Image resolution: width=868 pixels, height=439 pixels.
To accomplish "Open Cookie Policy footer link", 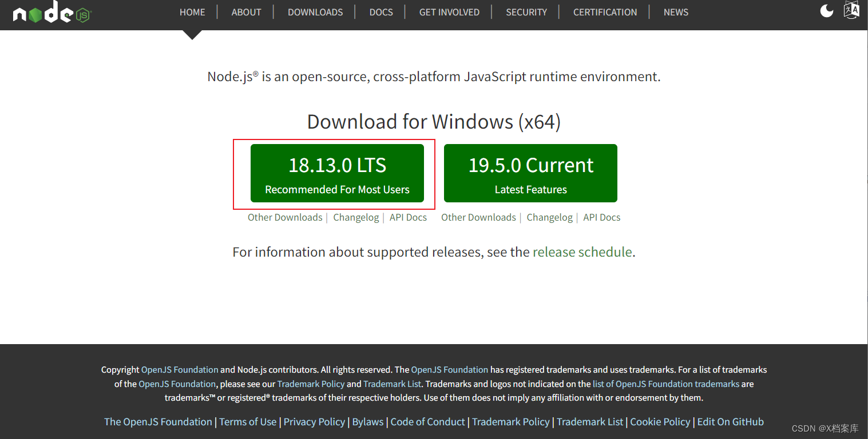I will click(x=660, y=422).
